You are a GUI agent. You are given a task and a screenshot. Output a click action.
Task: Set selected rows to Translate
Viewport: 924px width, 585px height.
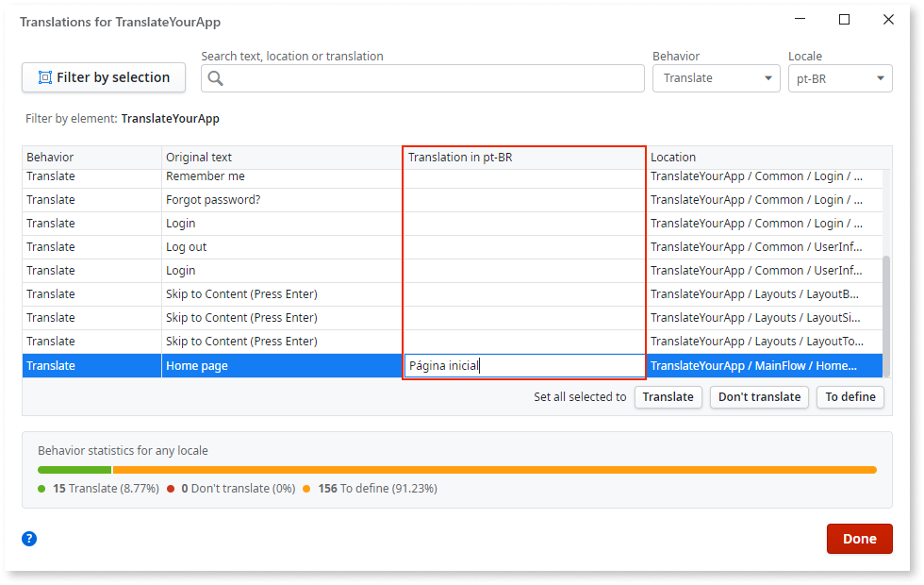tap(668, 397)
